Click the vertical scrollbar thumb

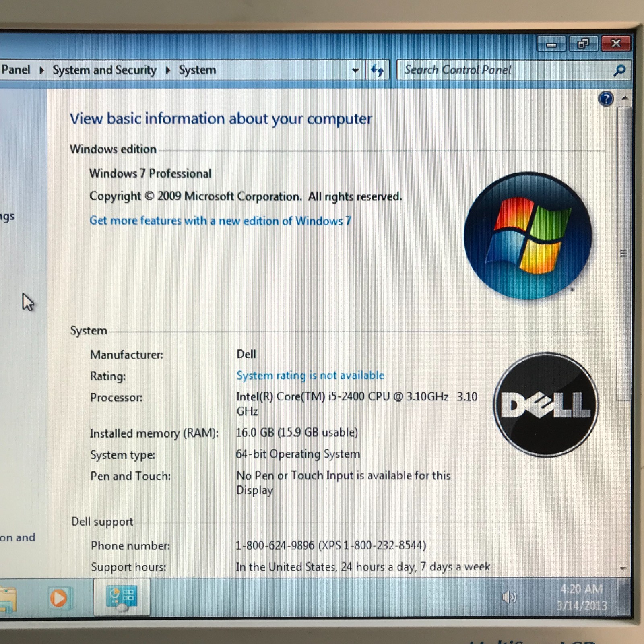coord(623,254)
